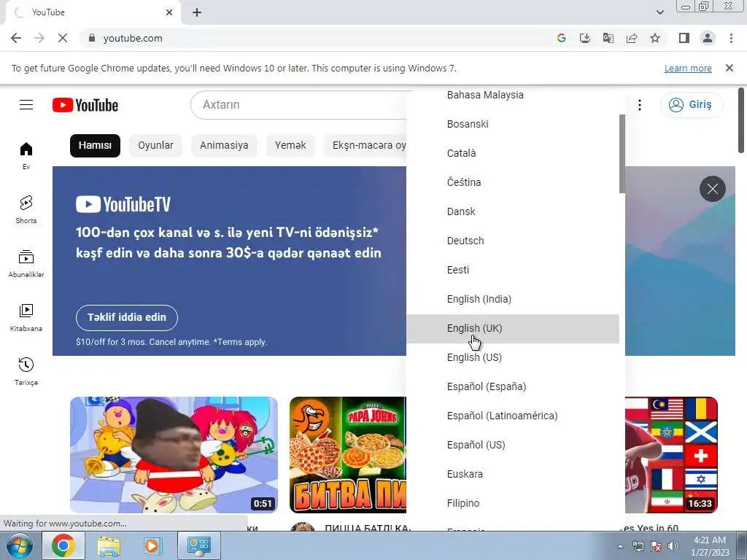Open translate page icon
Image resolution: width=747 pixels, height=560 pixels.
608,38
